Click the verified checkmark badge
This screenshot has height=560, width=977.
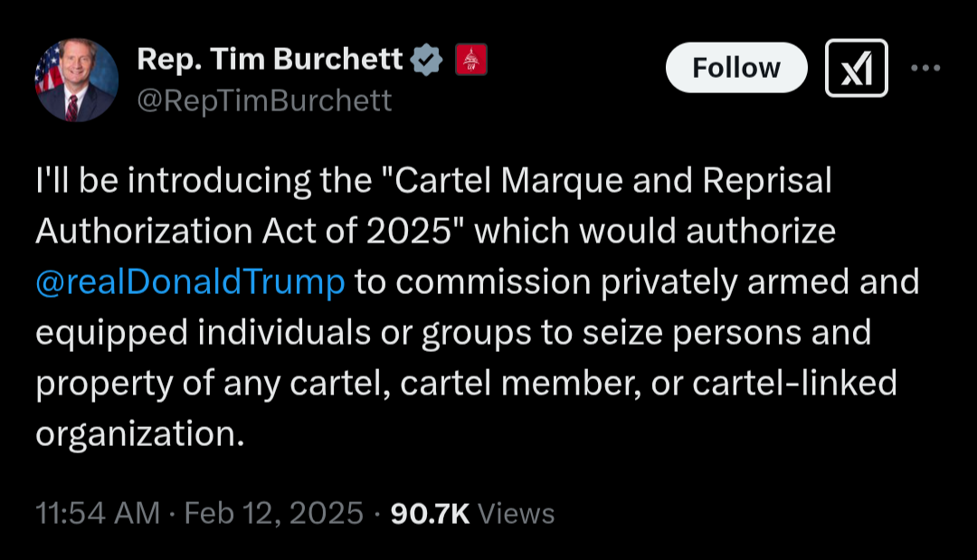tap(427, 61)
